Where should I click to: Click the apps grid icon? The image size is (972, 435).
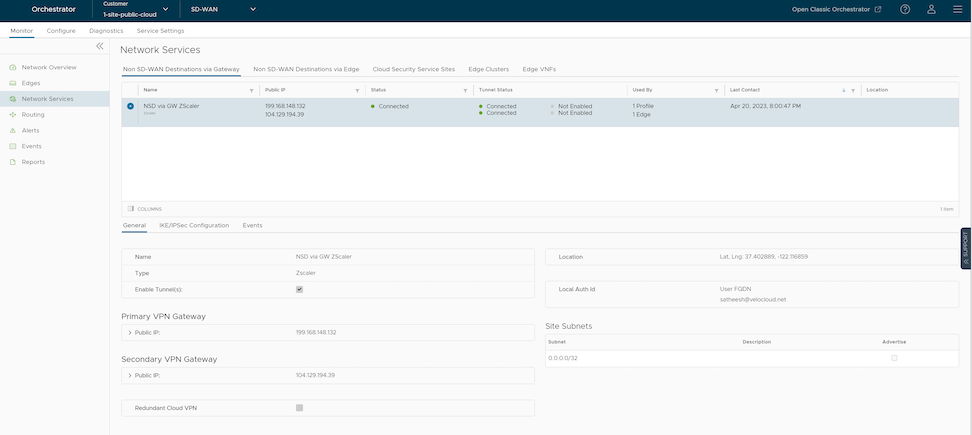tap(957, 9)
